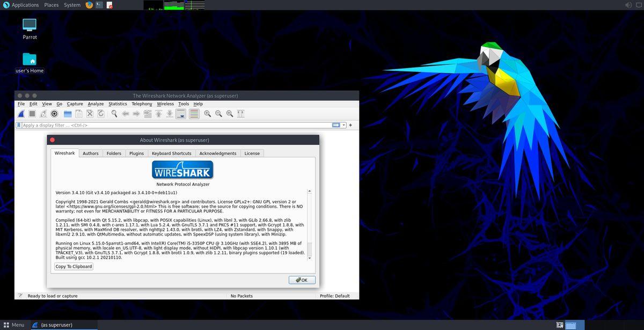Toggle auto-scroll during live capture
644x330 pixels.
pos(181,114)
